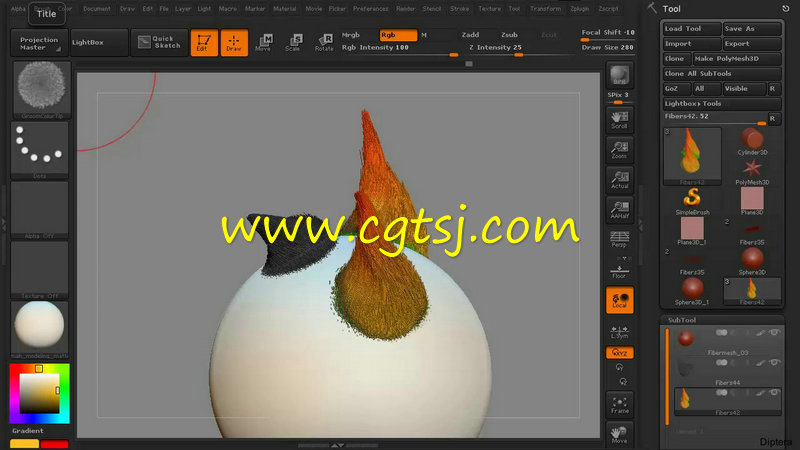Image resolution: width=800 pixels, height=450 pixels.
Task: Open the Dots stroke picker
Action: 39,151
